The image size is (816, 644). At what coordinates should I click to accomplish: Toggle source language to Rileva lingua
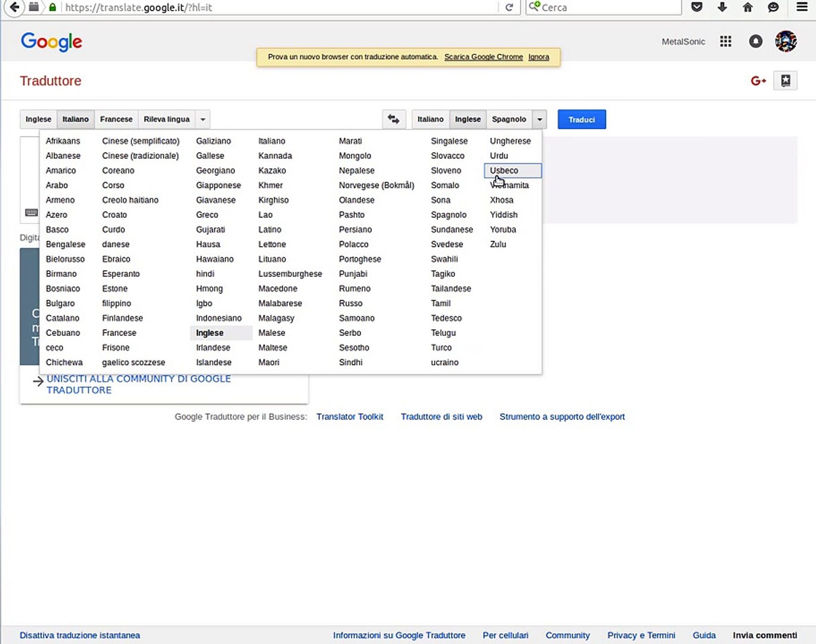[x=166, y=119]
